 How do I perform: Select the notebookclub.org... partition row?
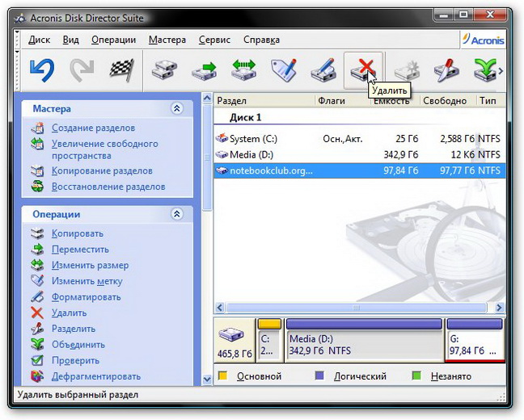360,170
